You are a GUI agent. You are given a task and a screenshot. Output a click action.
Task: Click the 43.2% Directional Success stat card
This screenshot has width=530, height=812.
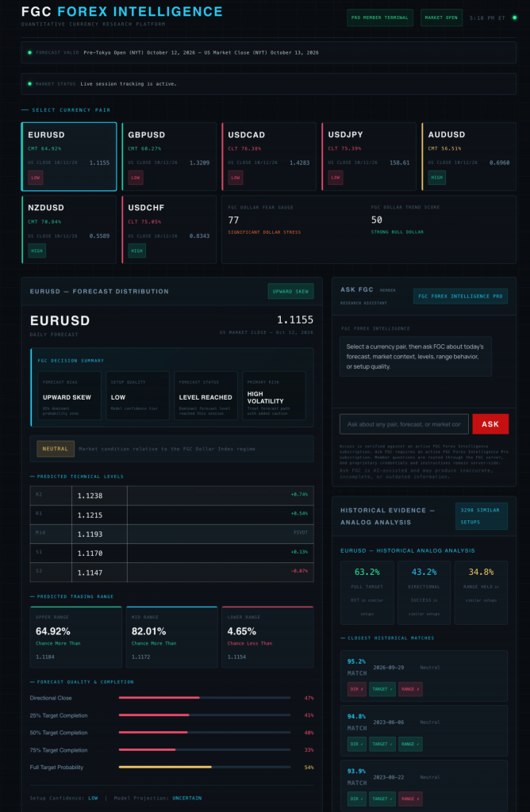tap(424, 592)
